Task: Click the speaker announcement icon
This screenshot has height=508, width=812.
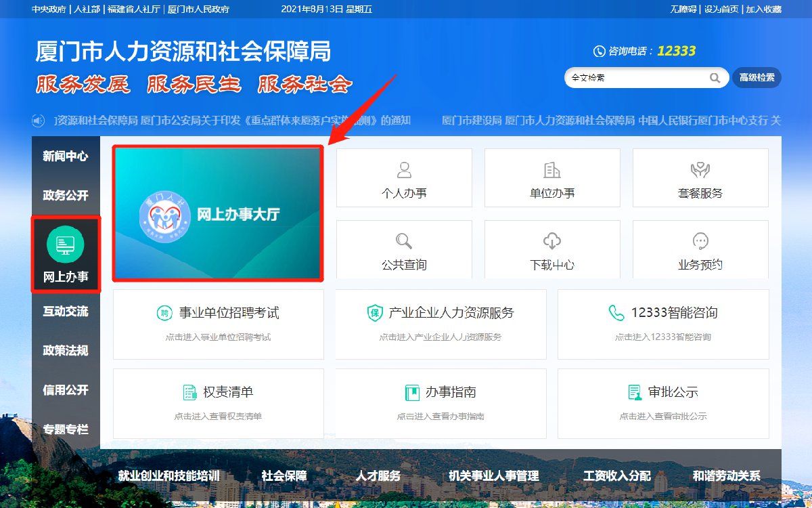Action: [x=38, y=121]
